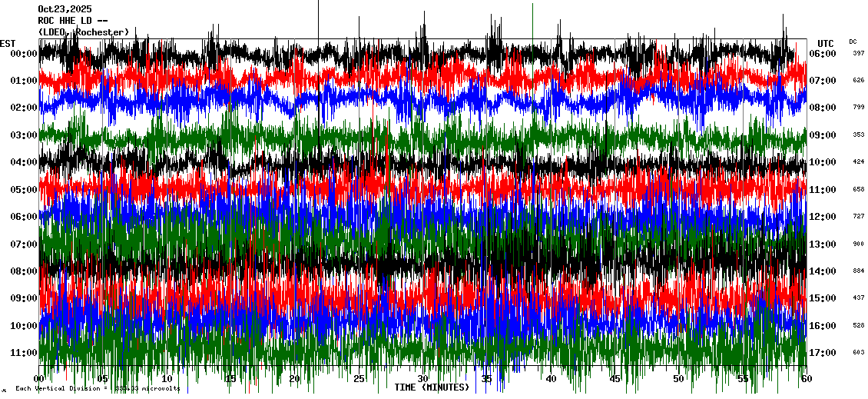Click the 15 minute tick on the axis

(x=231, y=379)
